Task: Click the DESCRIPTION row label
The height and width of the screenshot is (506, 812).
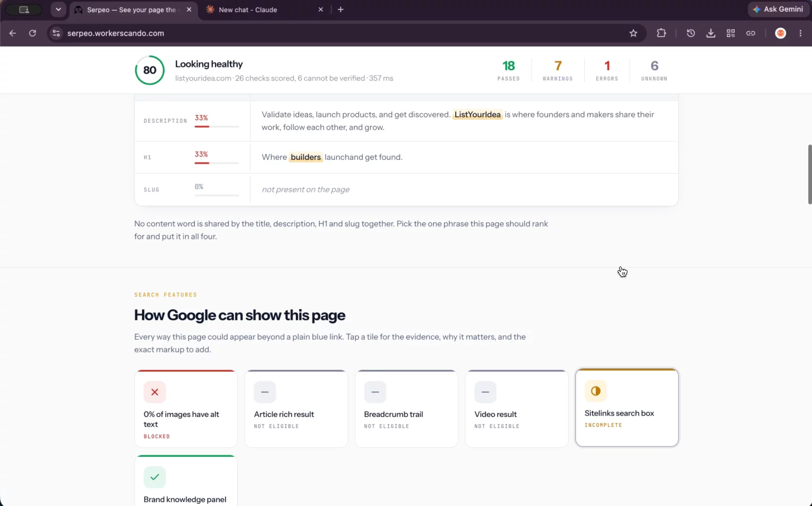Action: pos(165,121)
